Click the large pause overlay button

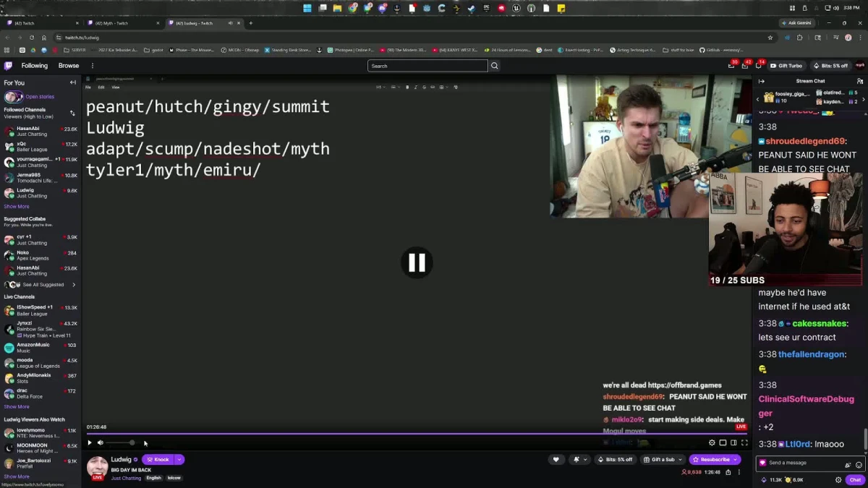[417, 262]
